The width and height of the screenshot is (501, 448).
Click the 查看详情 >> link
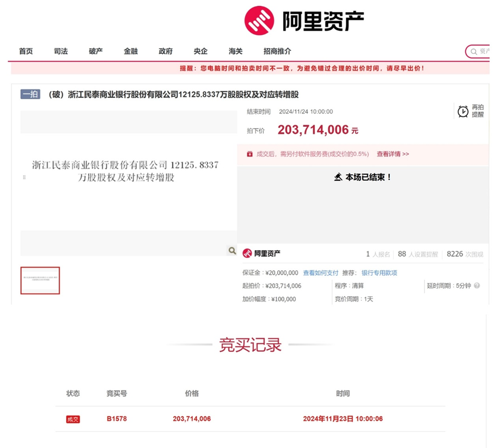(x=393, y=154)
